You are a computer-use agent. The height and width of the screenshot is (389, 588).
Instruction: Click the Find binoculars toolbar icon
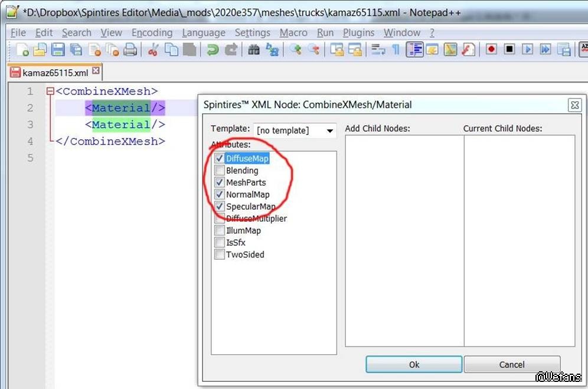coord(254,50)
